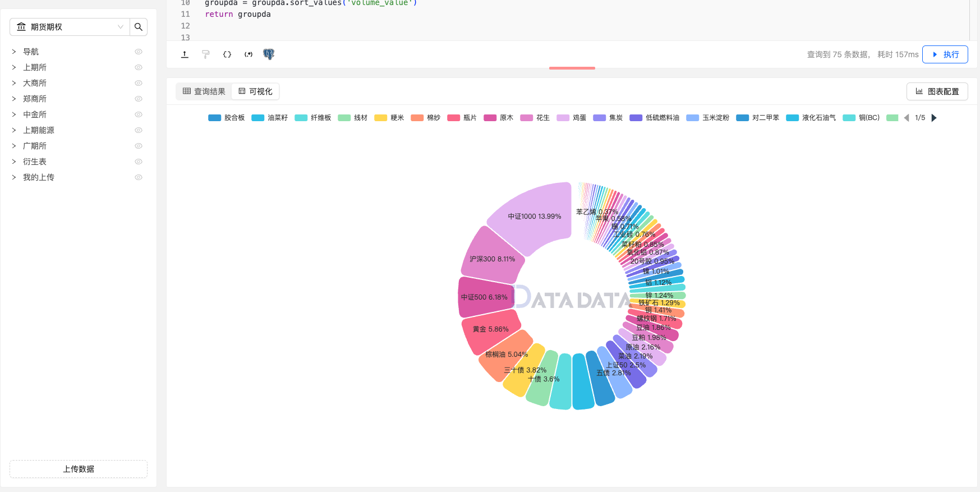This screenshot has width=980, height=492.
Task: Toggle visibility eye for 广期所
Action: (x=139, y=146)
